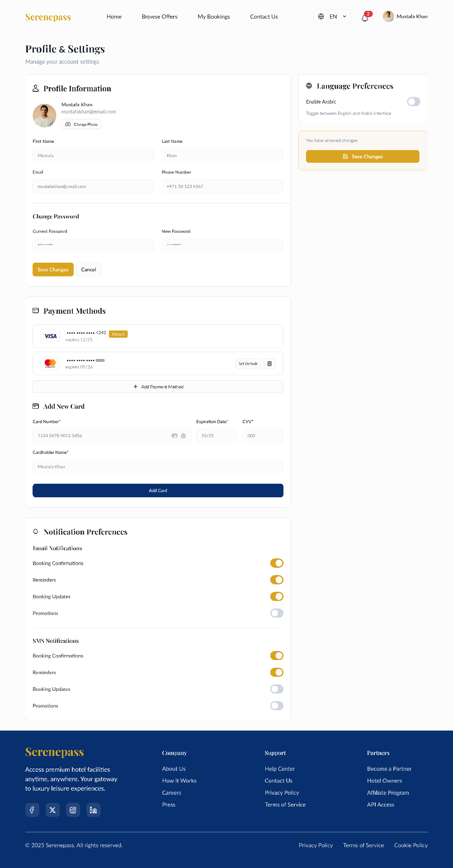
Task: Click the Last Name input field
Action: (222, 156)
